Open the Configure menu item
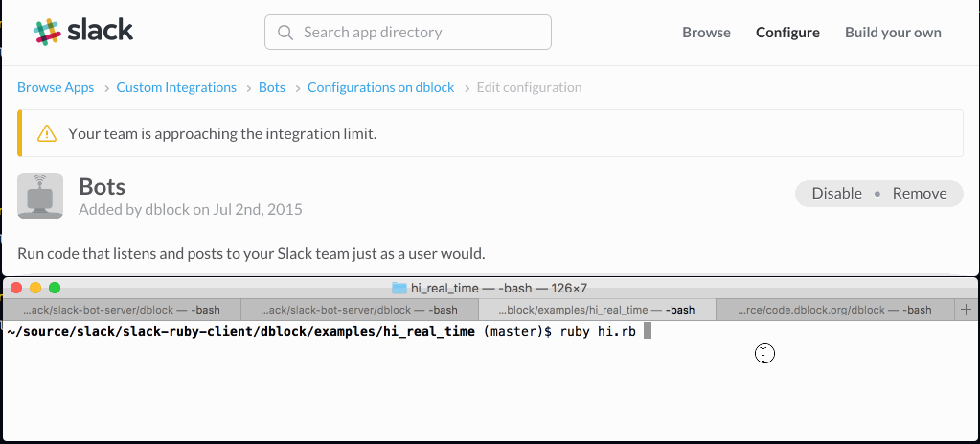 click(x=787, y=33)
